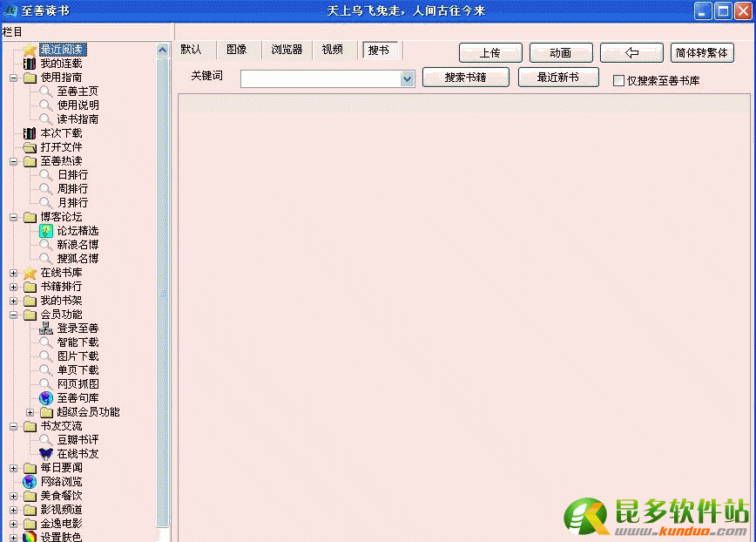Click the 关键词 input field

(321, 79)
